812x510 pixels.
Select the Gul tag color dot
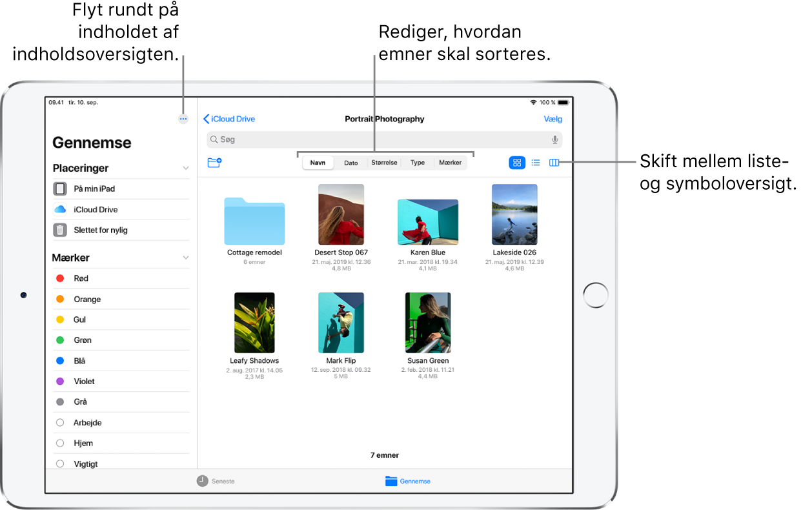[60, 320]
